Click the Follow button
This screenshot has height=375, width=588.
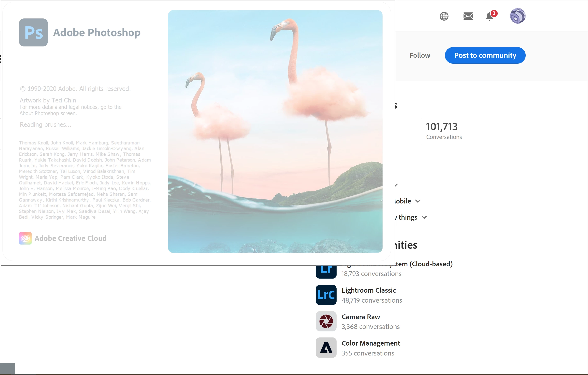pos(420,55)
